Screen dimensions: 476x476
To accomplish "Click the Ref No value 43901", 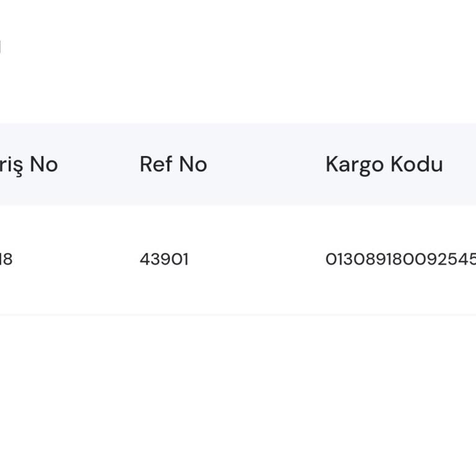I will point(164,259).
